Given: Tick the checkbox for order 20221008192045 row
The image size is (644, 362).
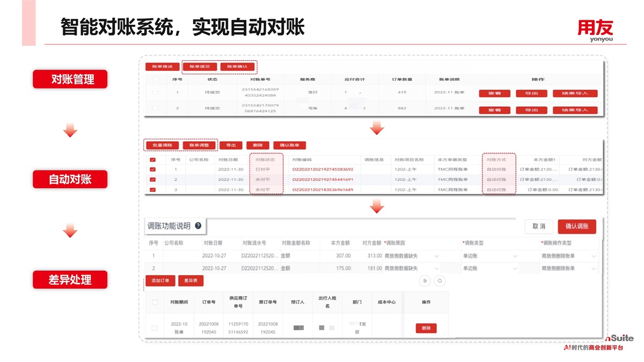Looking at the screenshot, I should 155,328.
